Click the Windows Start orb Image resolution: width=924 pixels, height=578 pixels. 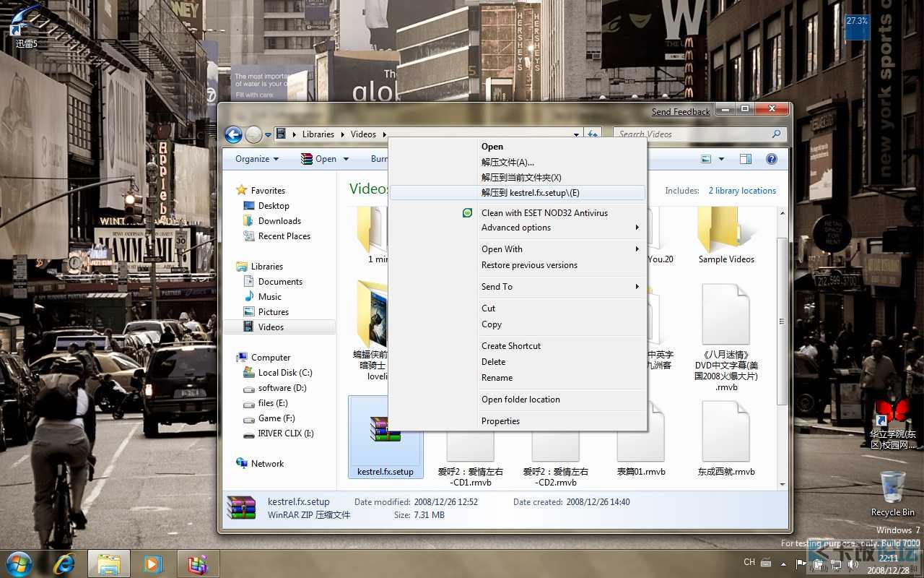pos(18,563)
